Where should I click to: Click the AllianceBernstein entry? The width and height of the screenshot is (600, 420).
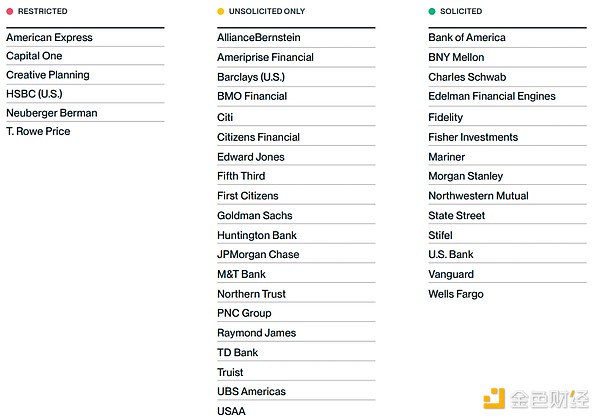click(x=259, y=38)
